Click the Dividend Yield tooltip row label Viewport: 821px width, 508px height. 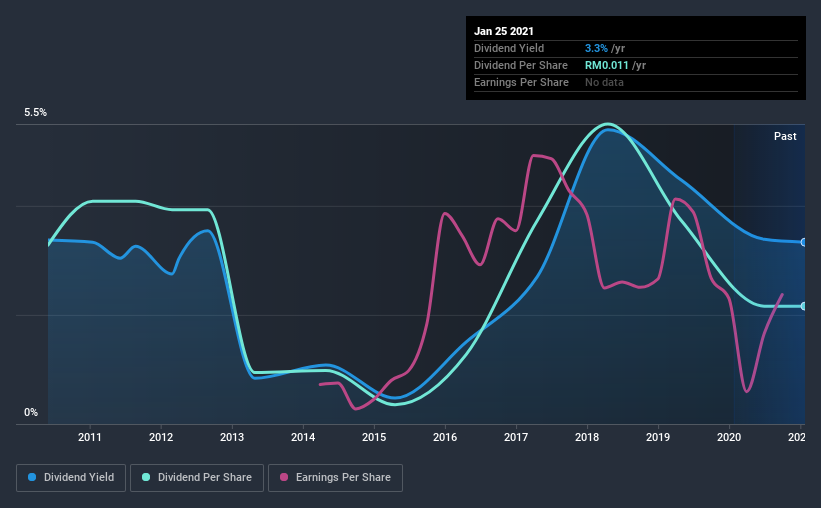coord(509,48)
